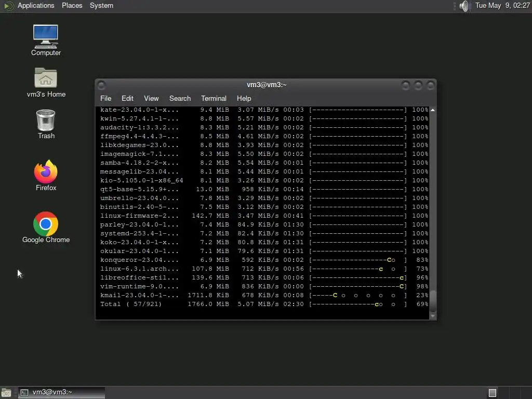Click the text messagelib-23.04...

pyautogui.click(x=139, y=171)
